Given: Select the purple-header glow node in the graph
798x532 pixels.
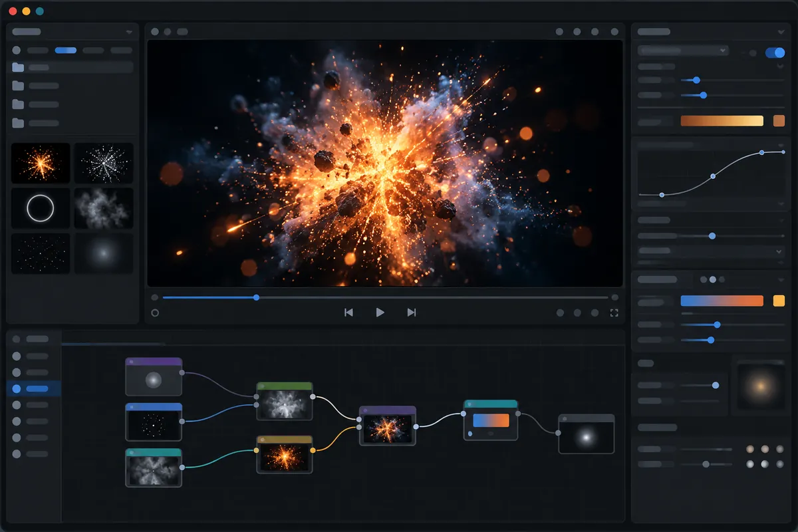Looking at the screenshot, I should 154,376.
